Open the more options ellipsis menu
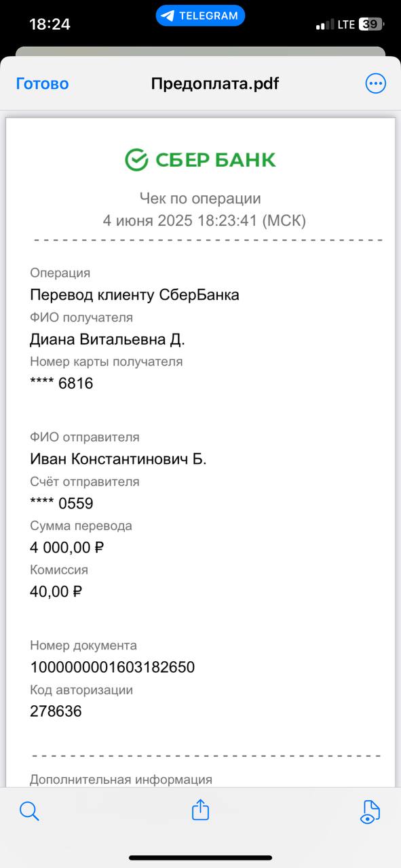The image size is (401, 868). 375,83
